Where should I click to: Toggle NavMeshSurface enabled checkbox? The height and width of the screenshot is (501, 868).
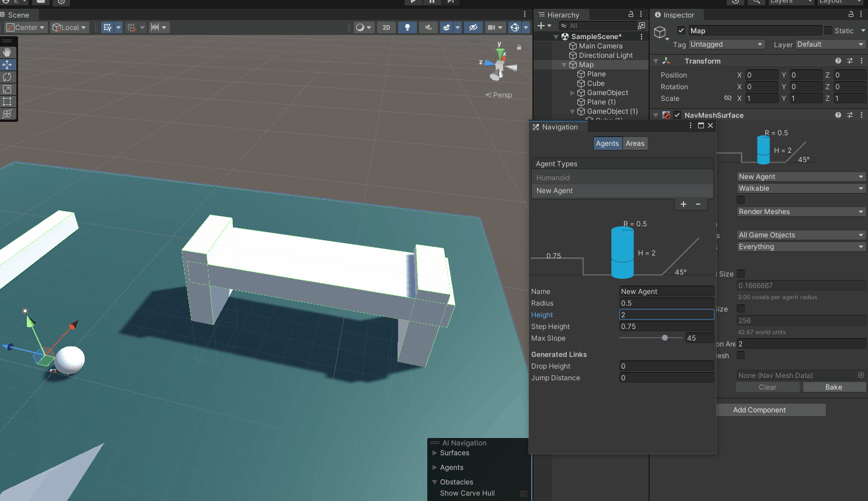677,115
